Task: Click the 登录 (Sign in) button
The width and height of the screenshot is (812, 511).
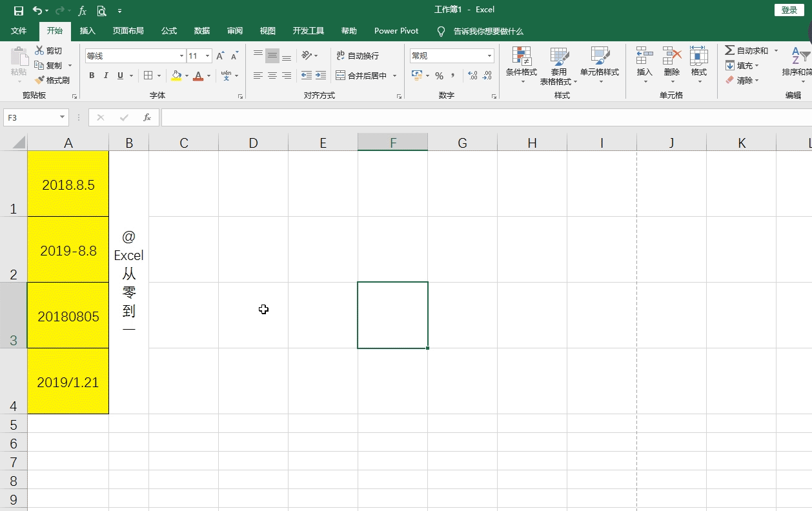Action: click(x=789, y=10)
